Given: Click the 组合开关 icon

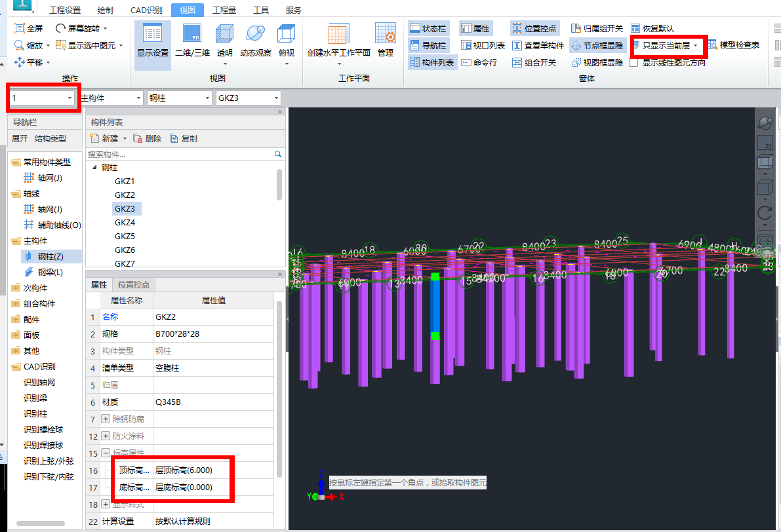Looking at the screenshot, I should (x=517, y=62).
